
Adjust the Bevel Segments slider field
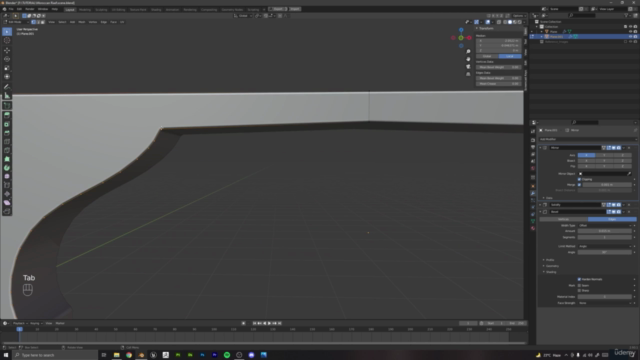604,237
